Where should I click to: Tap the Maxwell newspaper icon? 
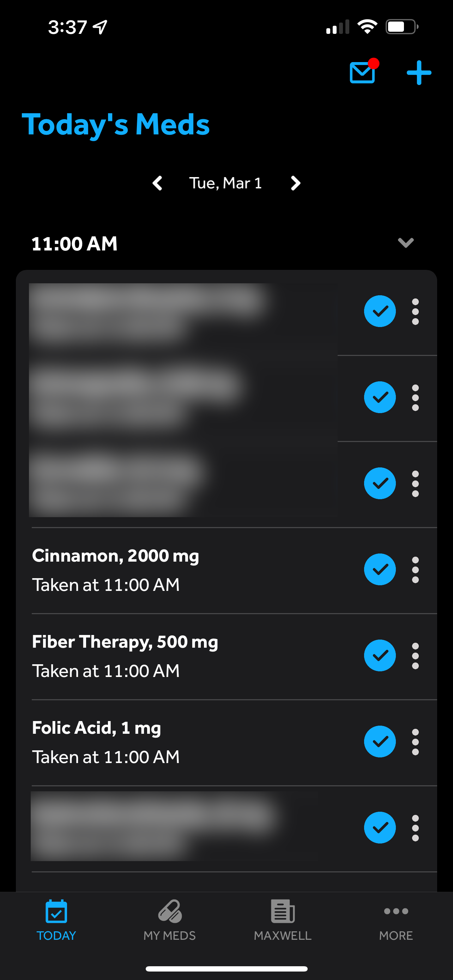coord(283,912)
